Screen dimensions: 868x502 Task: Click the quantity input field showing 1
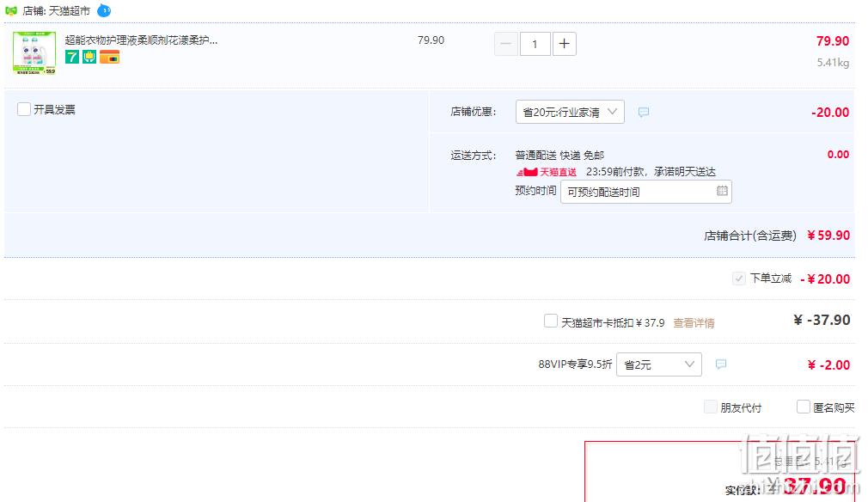[x=535, y=44]
